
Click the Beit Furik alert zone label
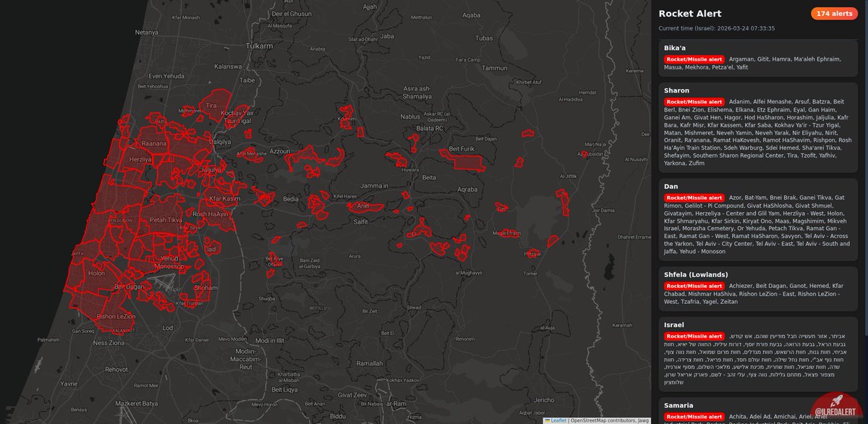[x=461, y=148]
